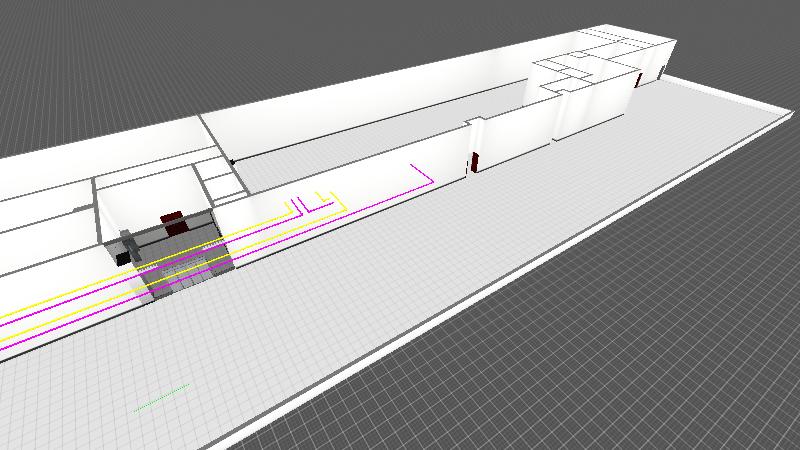This screenshot has width=800, height=450.
Task: Click the short green line on the floor
Action: point(162,397)
